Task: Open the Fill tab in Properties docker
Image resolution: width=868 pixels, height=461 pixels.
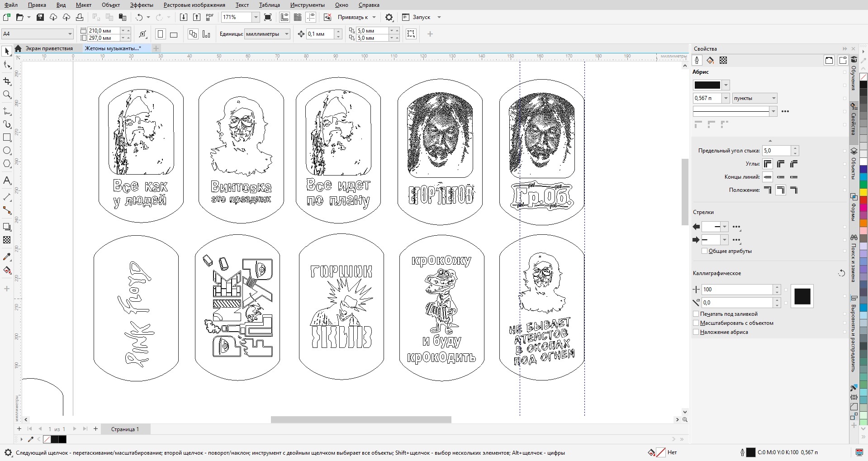Action: click(x=710, y=60)
